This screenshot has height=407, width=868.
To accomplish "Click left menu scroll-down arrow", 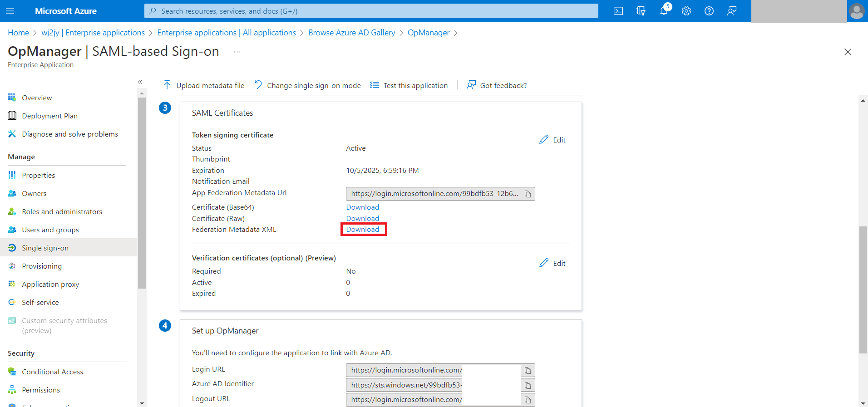I will [142, 403].
